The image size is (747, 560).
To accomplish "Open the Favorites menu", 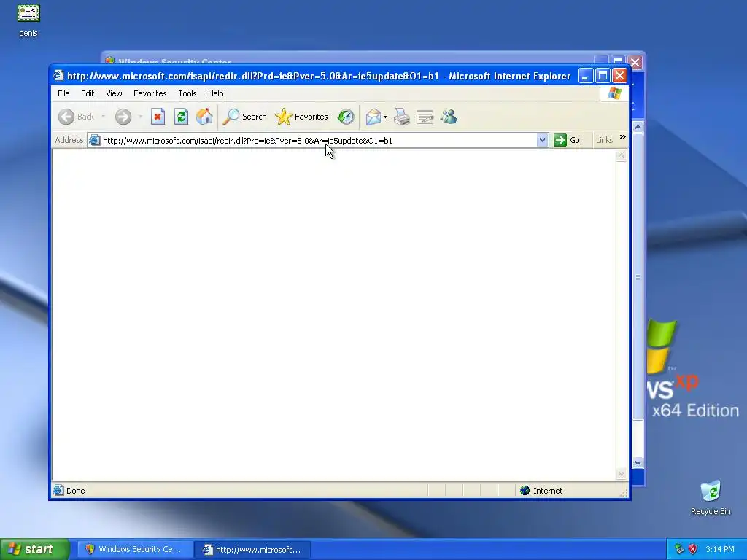I will (150, 93).
